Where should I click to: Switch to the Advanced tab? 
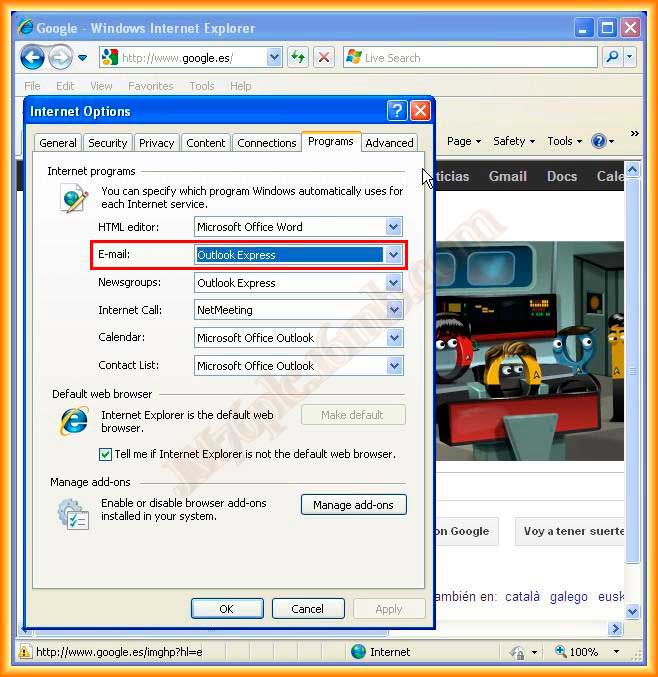389,143
